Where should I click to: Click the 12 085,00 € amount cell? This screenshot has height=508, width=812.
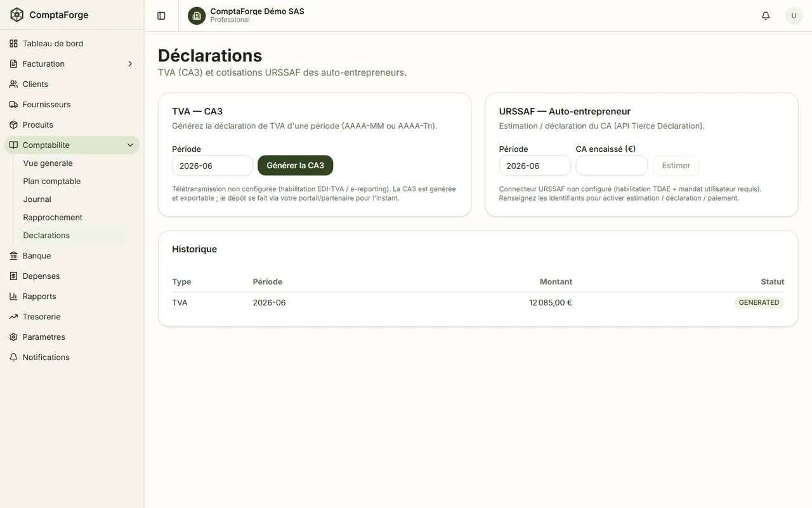click(x=551, y=302)
